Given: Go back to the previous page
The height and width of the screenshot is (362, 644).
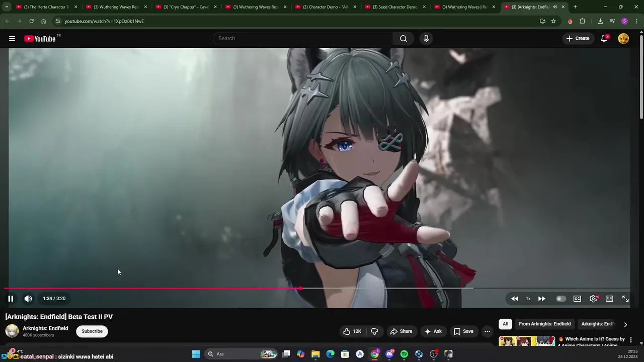Looking at the screenshot, I should point(7,21).
